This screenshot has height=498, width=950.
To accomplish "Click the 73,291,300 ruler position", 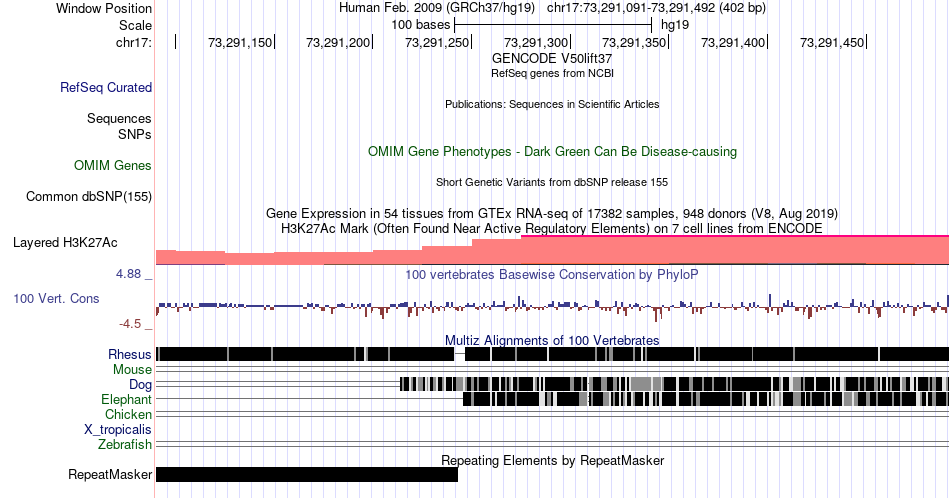I will 536,42.
